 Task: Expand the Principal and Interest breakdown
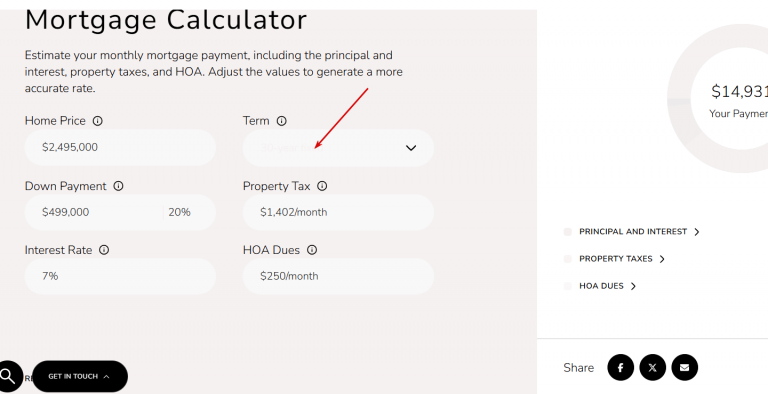click(639, 232)
